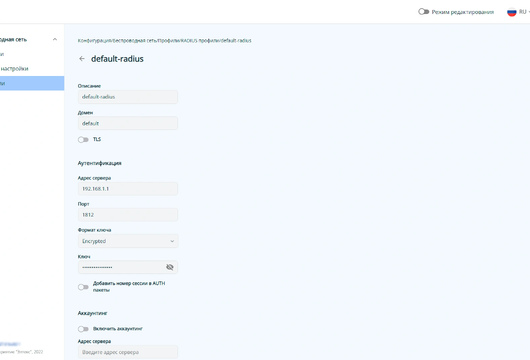
Task: Click the Домен field containing default
Action: point(128,123)
